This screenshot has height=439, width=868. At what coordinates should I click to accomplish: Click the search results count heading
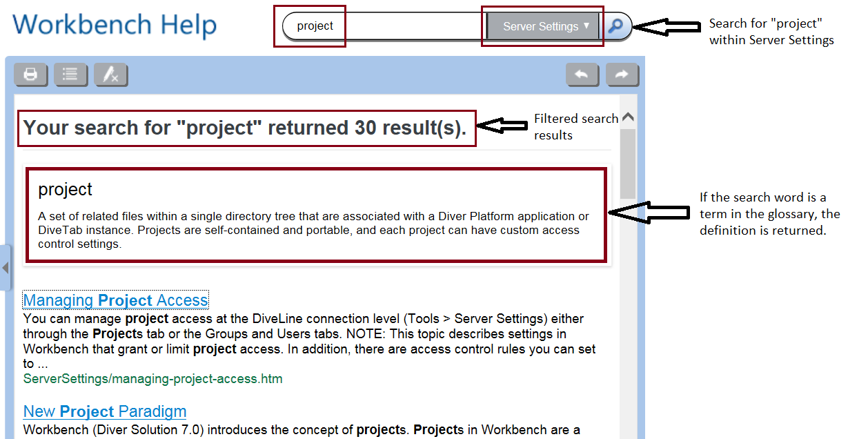pos(245,128)
